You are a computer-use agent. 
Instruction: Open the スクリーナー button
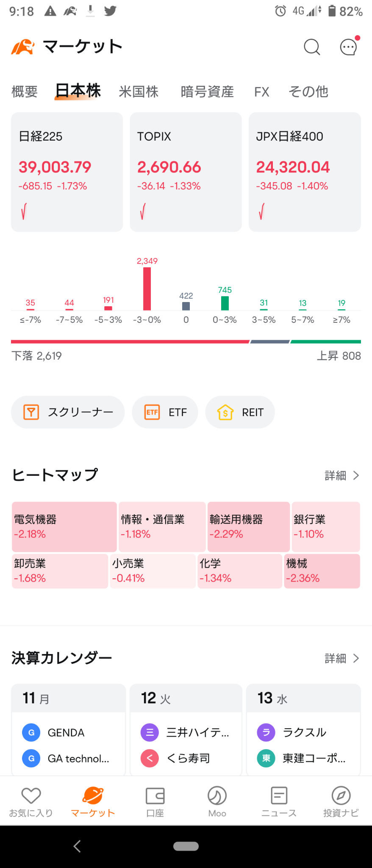click(68, 412)
